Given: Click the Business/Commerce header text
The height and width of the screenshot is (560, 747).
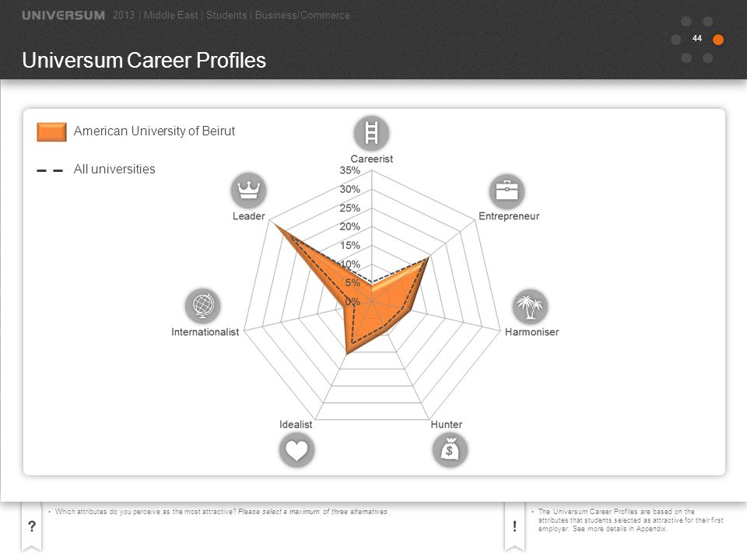Looking at the screenshot, I should [303, 16].
